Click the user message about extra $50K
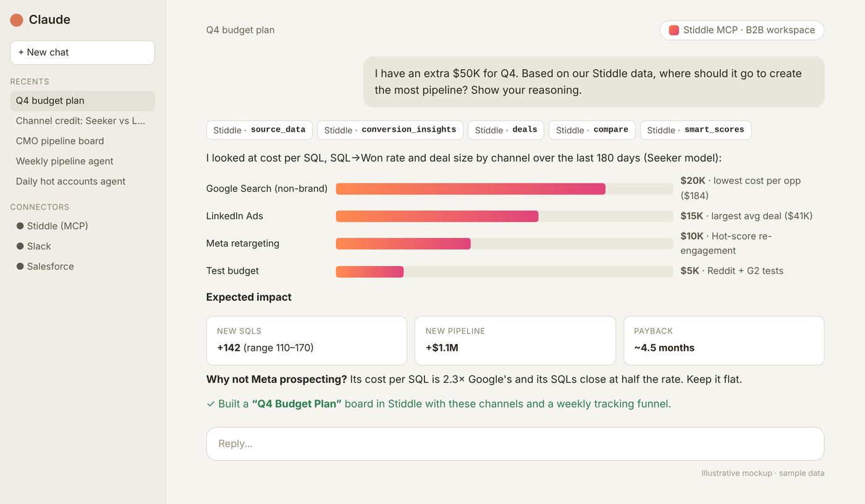 tap(594, 82)
